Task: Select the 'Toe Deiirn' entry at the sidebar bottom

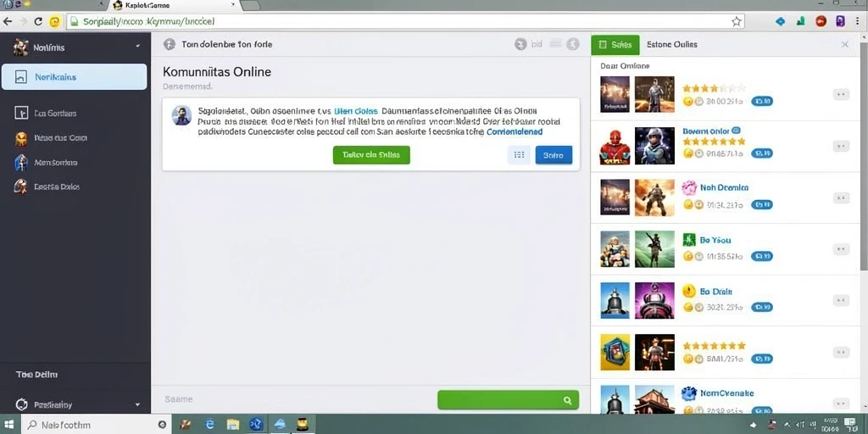Action: [x=37, y=374]
